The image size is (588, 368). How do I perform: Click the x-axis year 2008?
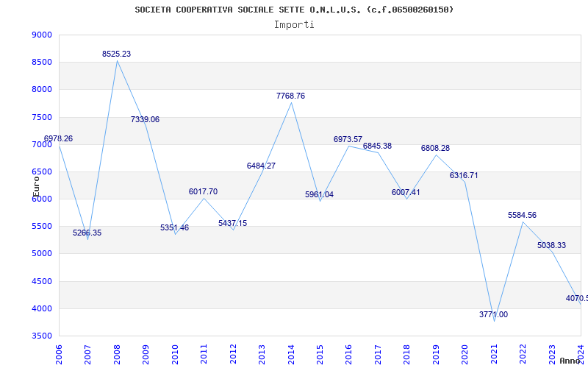117,354
